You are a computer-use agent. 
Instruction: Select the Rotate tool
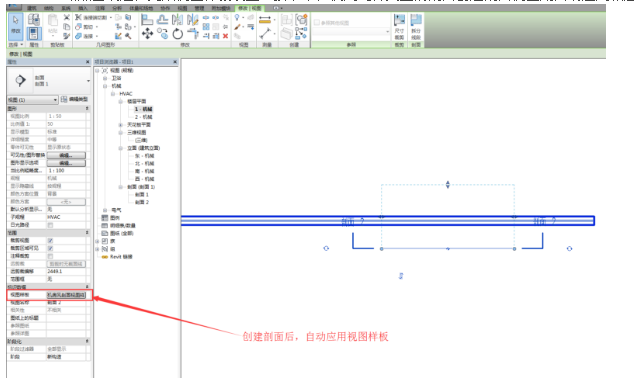pos(178,34)
